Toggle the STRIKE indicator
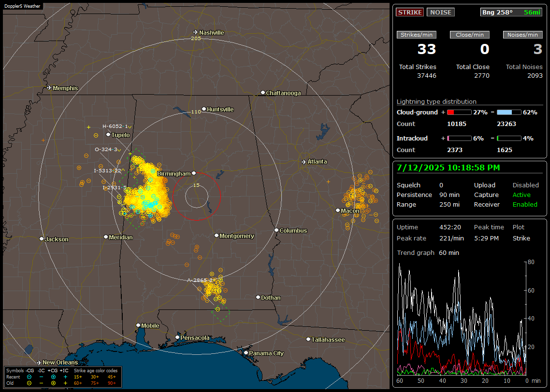 pyautogui.click(x=410, y=12)
